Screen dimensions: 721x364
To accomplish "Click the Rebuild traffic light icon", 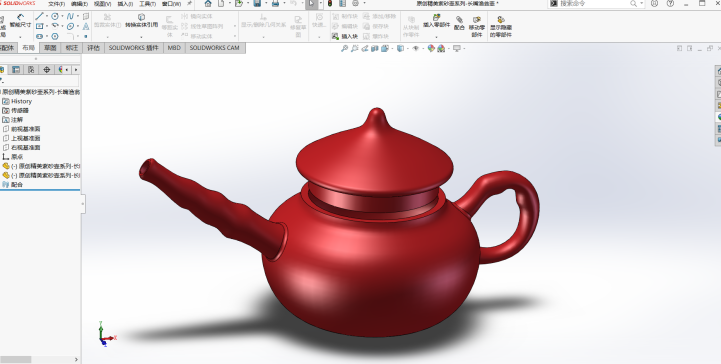I will click(330, 4).
